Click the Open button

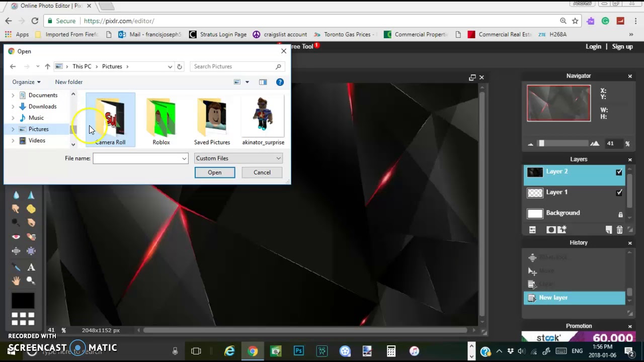tap(214, 172)
